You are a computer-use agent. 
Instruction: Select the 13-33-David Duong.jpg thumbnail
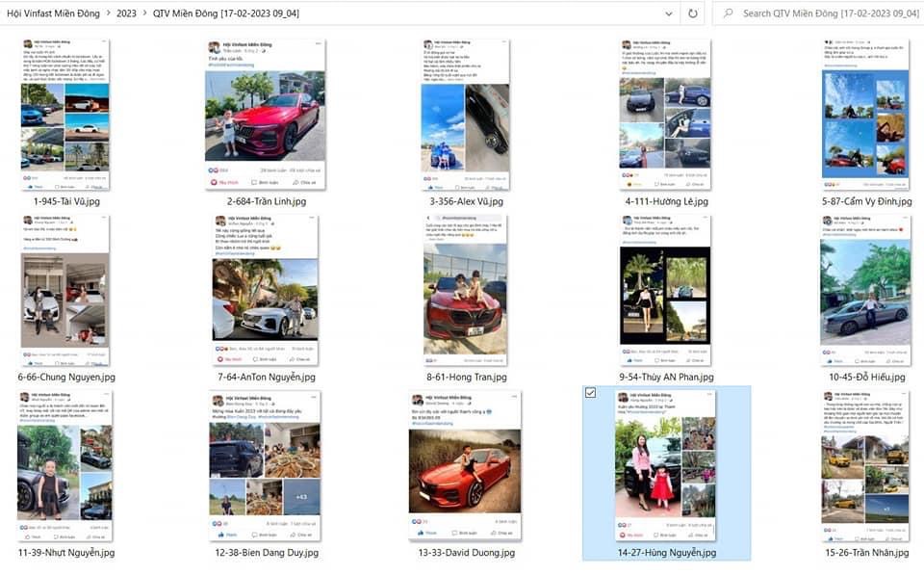point(466,465)
